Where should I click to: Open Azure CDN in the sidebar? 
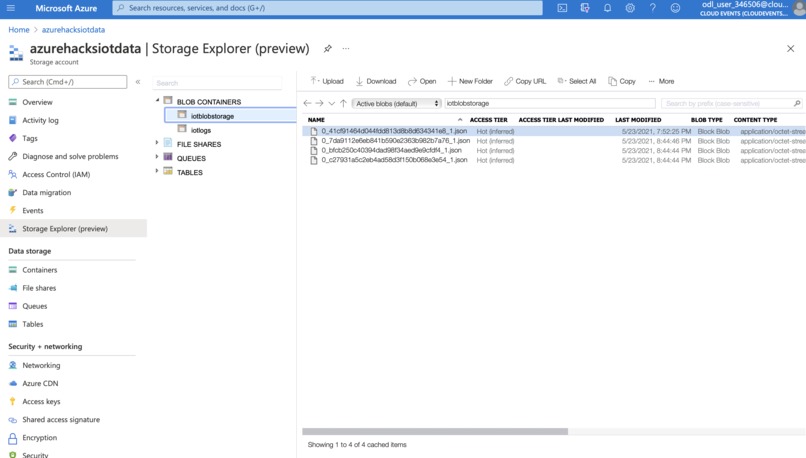(x=40, y=383)
